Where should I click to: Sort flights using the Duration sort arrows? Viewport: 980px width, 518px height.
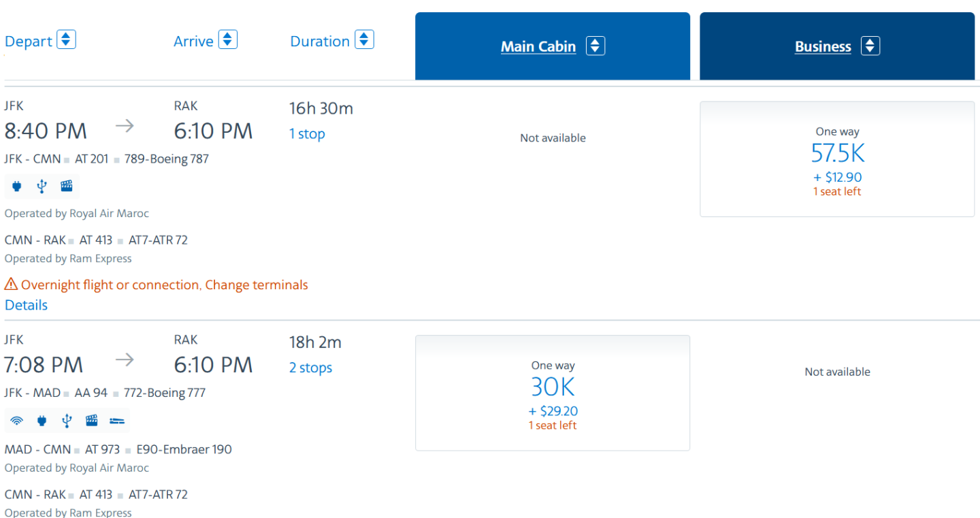coord(365,39)
